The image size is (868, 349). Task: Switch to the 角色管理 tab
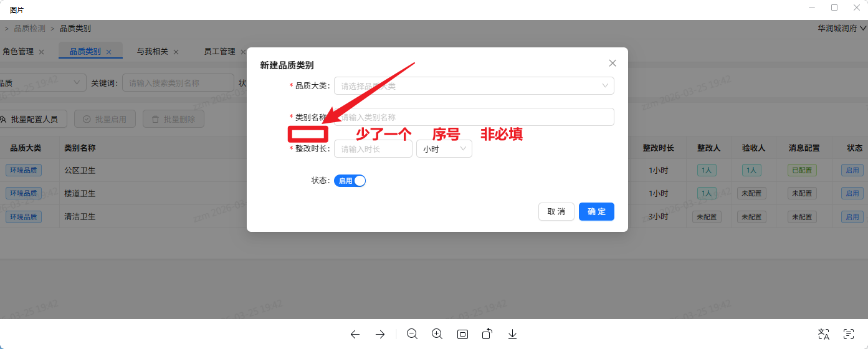(x=18, y=52)
